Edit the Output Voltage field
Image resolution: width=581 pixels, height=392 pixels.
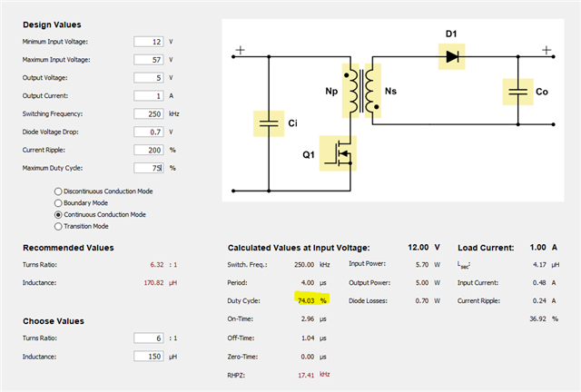(149, 78)
